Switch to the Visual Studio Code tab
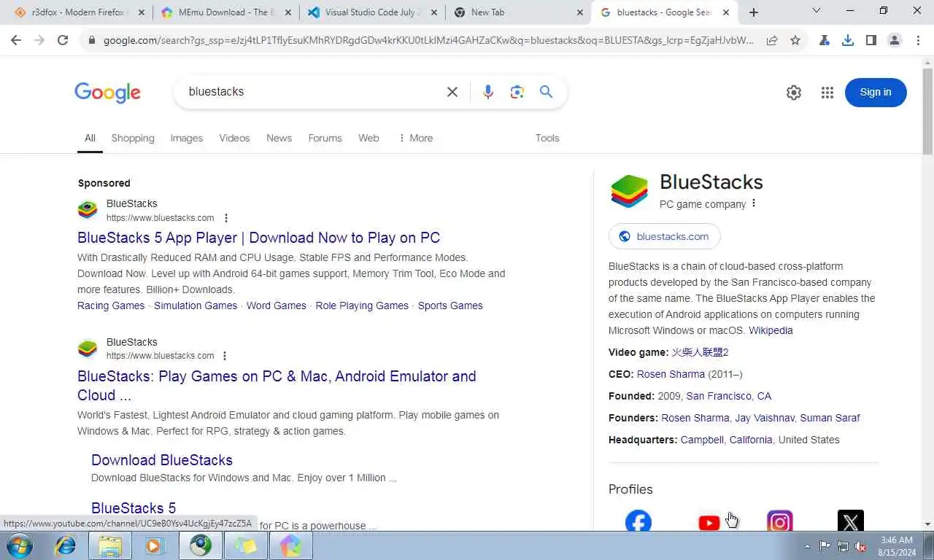 coord(372,12)
